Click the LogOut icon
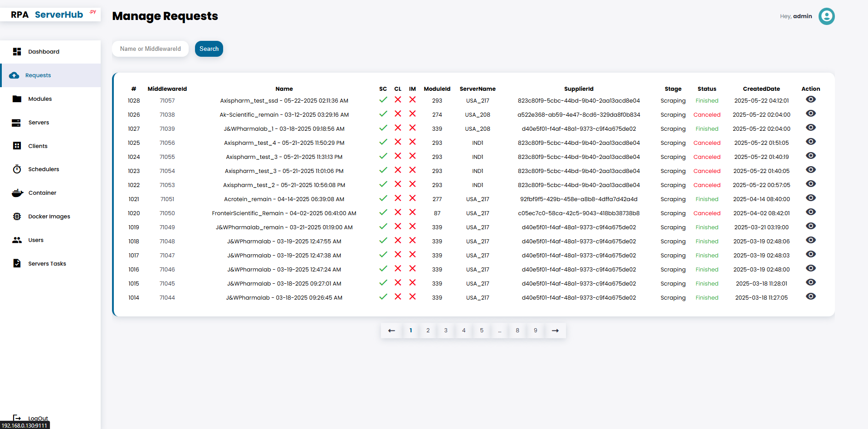The height and width of the screenshot is (429, 868). tap(17, 418)
